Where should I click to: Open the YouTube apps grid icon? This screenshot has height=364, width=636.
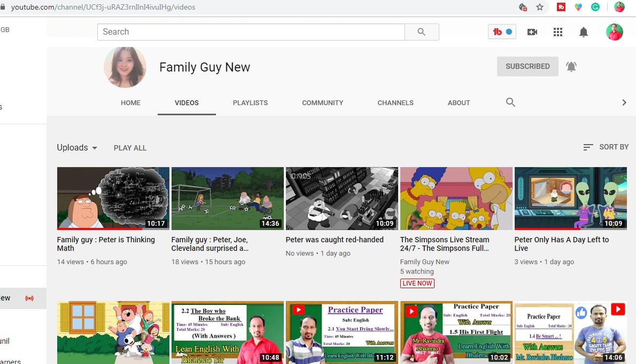[558, 32]
